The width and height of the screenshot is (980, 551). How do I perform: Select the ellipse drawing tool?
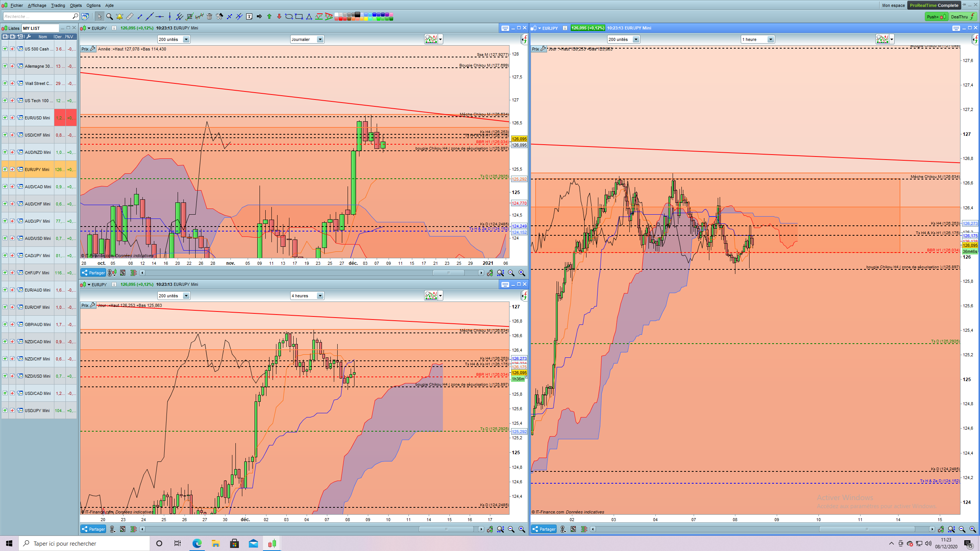(289, 16)
